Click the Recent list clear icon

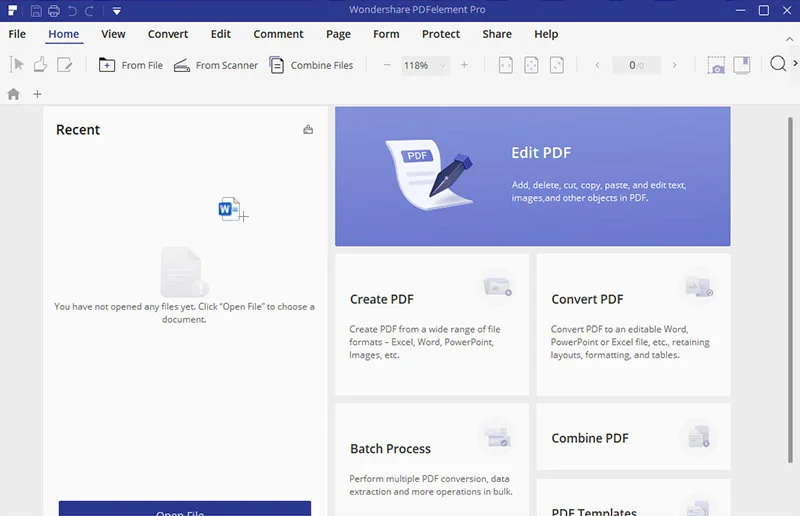pos(308,130)
